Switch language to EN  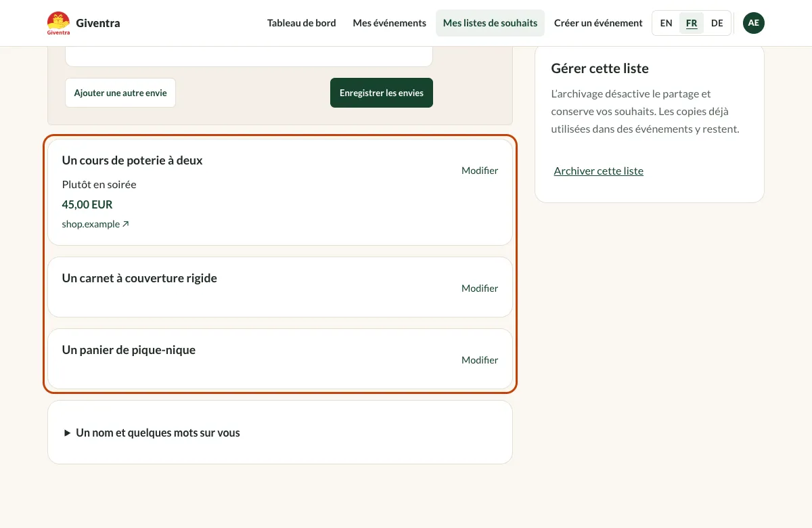667,23
